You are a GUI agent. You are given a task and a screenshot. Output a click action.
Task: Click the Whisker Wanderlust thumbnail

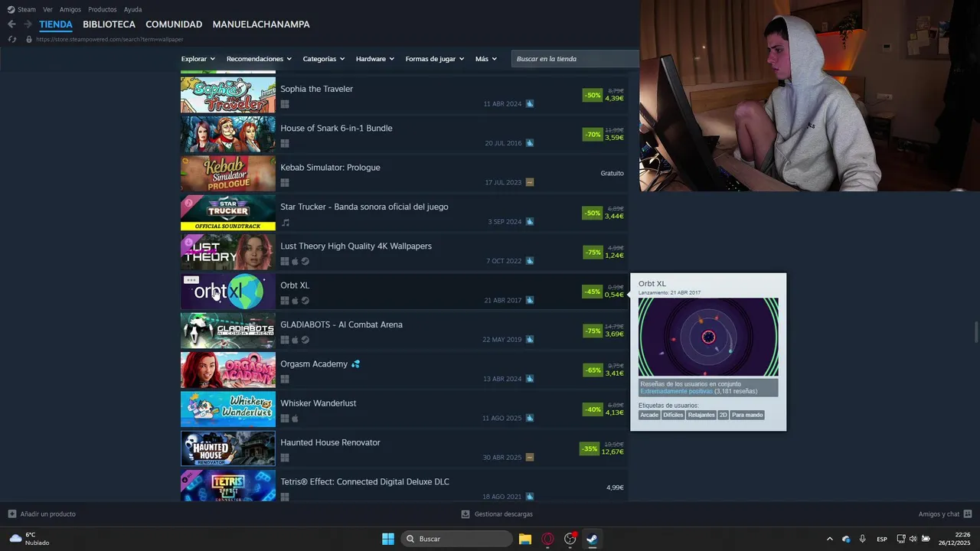click(228, 409)
